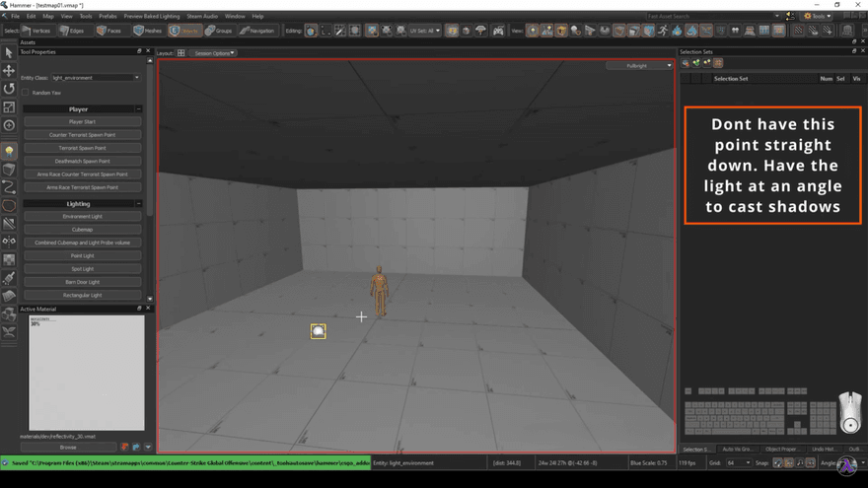The image size is (868, 488).
Task: Enable the Random Yaw checkbox
Action: point(26,93)
